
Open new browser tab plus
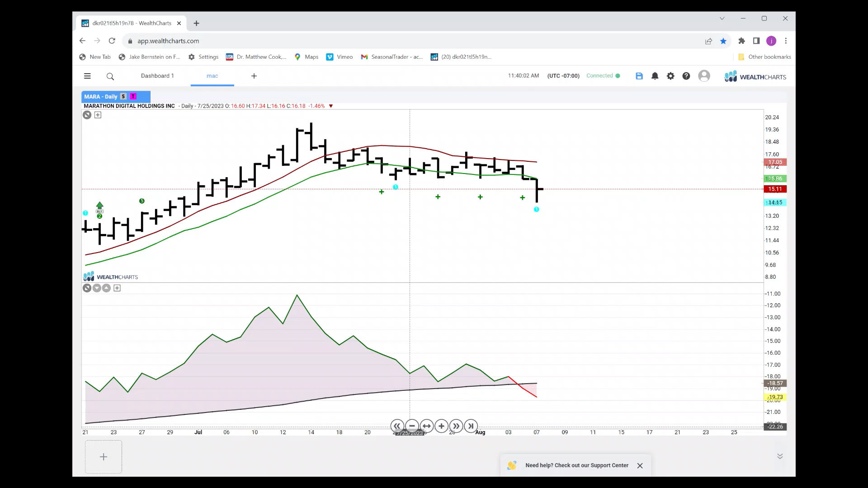196,23
